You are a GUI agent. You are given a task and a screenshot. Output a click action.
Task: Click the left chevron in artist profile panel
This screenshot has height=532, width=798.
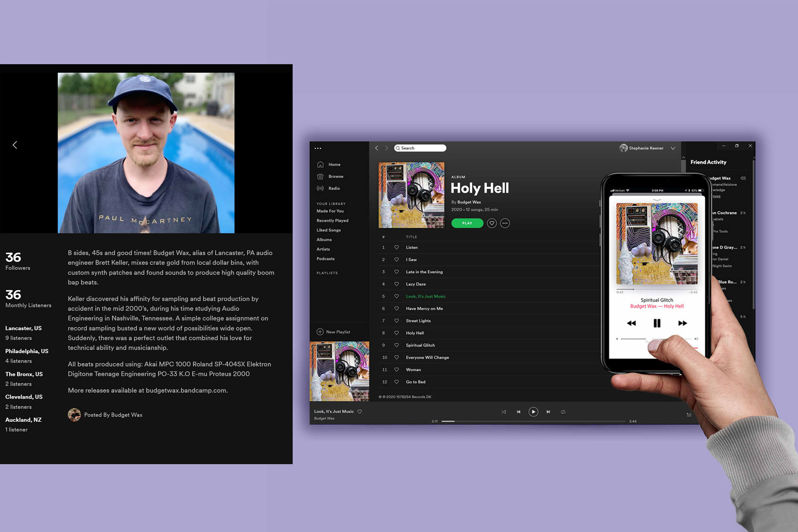click(x=15, y=145)
